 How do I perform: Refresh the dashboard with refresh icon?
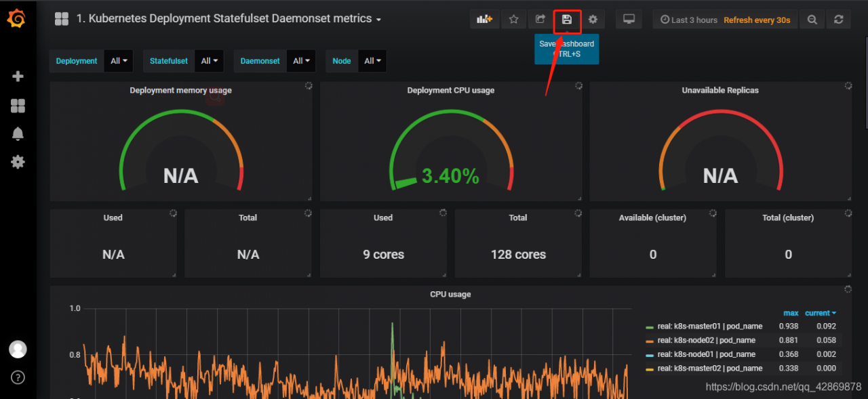click(x=839, y=20)
